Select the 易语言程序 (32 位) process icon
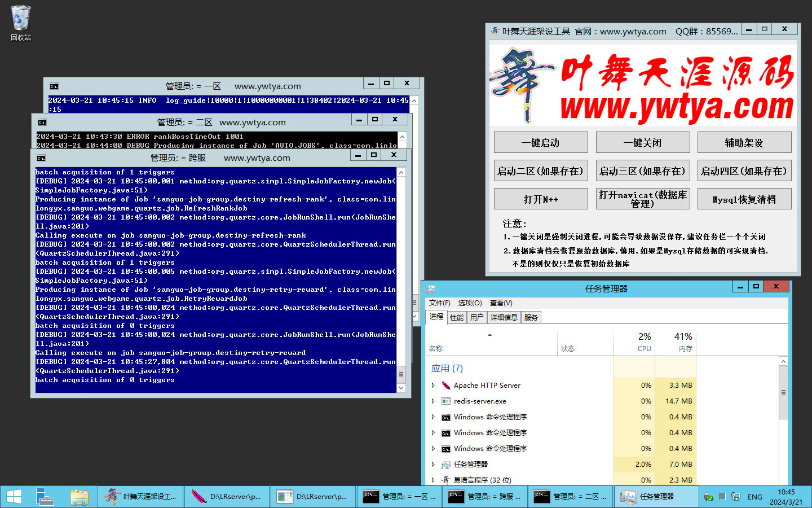Viewport: 812px width, 508px height. 445,480
